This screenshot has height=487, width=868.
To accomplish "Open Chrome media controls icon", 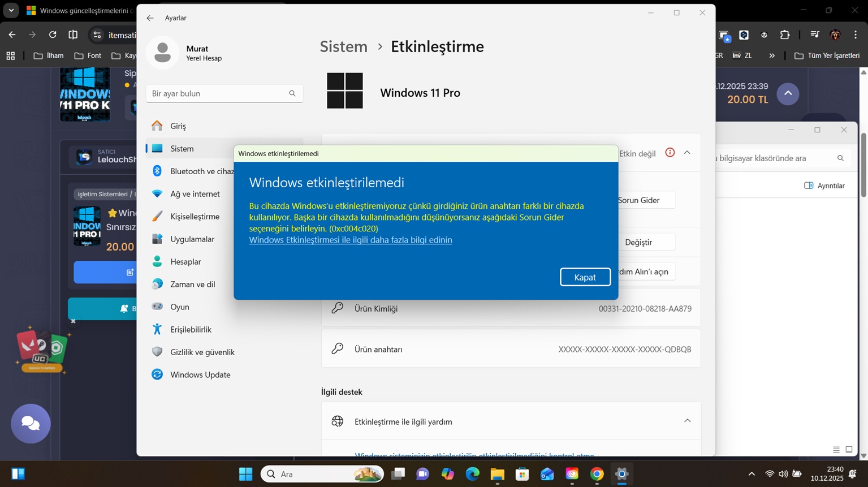I will point(815,35).
